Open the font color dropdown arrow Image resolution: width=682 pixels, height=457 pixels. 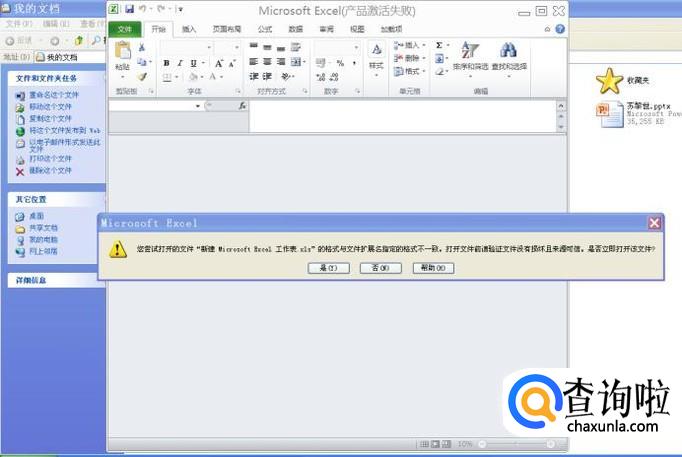pyautogui.click(x=222, y=77)
